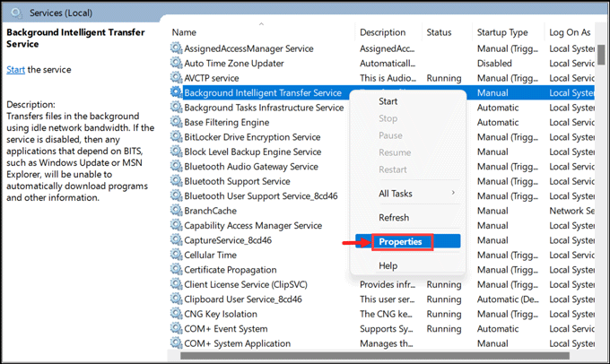
Task: Click gear icon of Background Intelligent Transfer Service row
Action: point(176,92)
